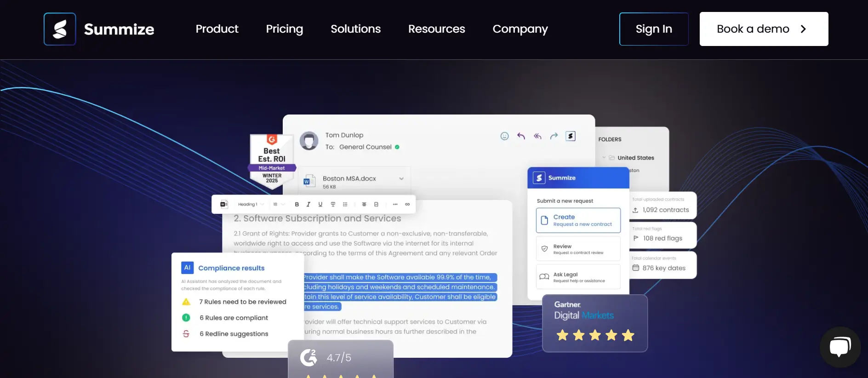Viewport: 868px width, 378px height.
Task: Click the reply-all double arrow icon
Action: [537, 136]
